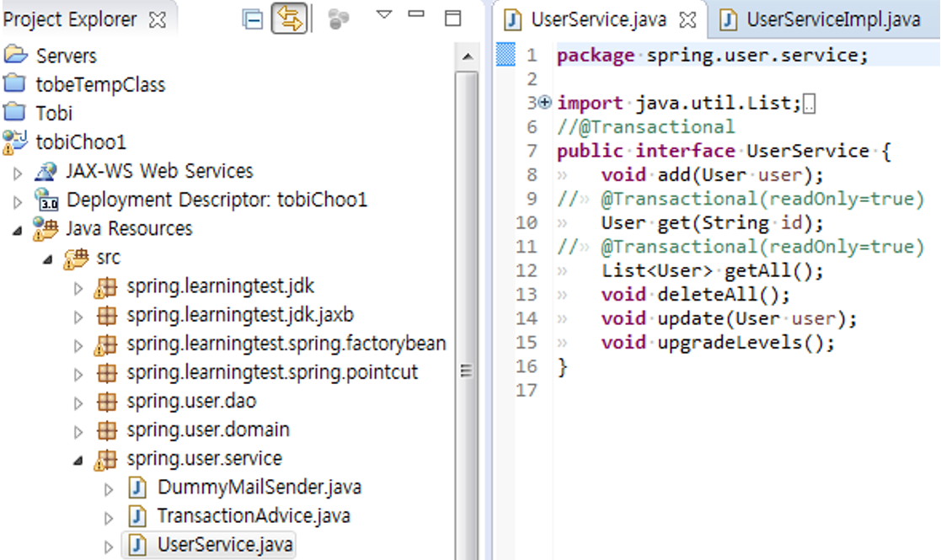The width and height of the screenshot is (941, 560).
Task: Expand spring.learningtest.jdk.jaxb package
Action: (78, 317)
